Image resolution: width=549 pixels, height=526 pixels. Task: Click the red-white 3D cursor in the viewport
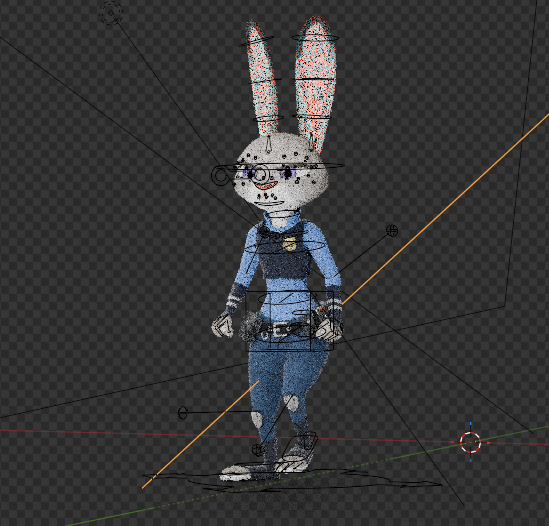click(x=470, y=442)
